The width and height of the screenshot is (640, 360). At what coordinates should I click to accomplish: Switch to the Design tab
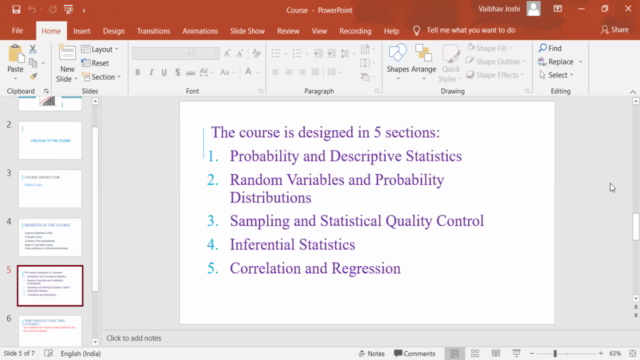113,31
